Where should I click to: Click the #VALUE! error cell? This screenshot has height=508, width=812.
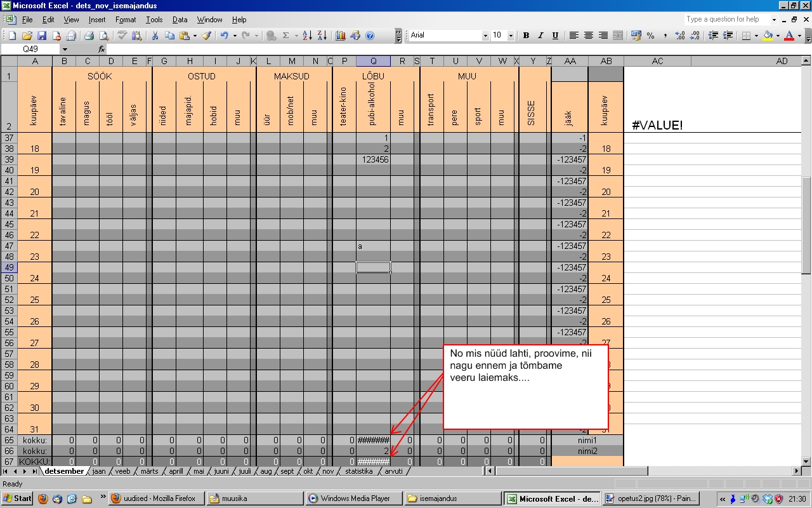[x=657, y=125]
